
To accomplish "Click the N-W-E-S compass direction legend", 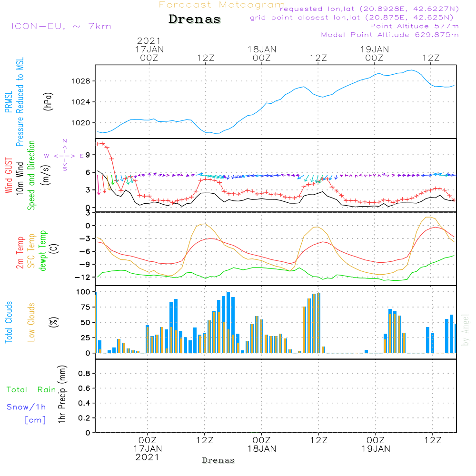I will coord(64,156).
